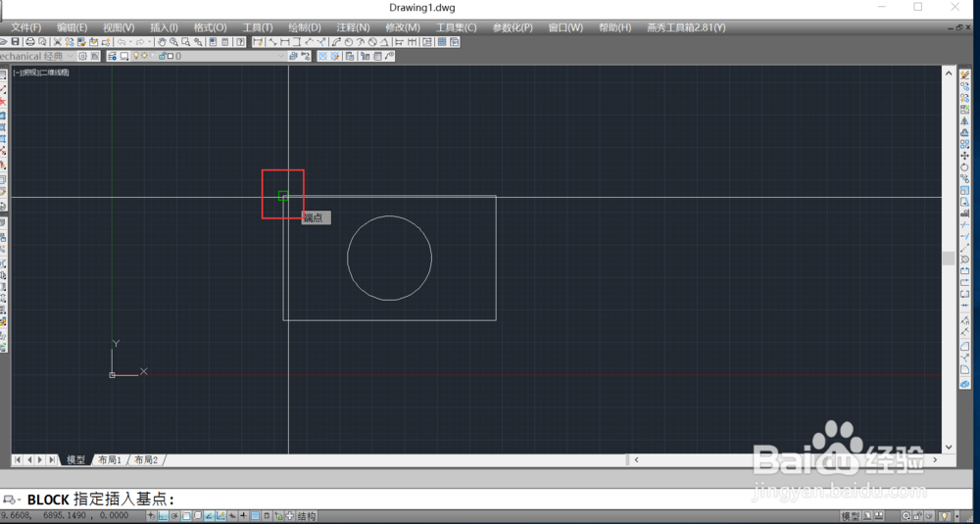Click the vertical scrollbar up arrow
The width and height of the screenshot is (980, 524).
pos(949,72)
